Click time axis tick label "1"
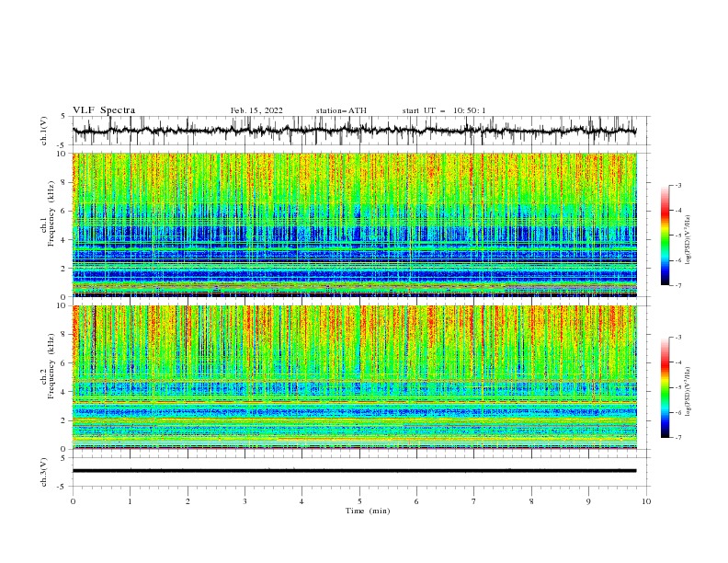728x563 pixels. click(130, 501)
